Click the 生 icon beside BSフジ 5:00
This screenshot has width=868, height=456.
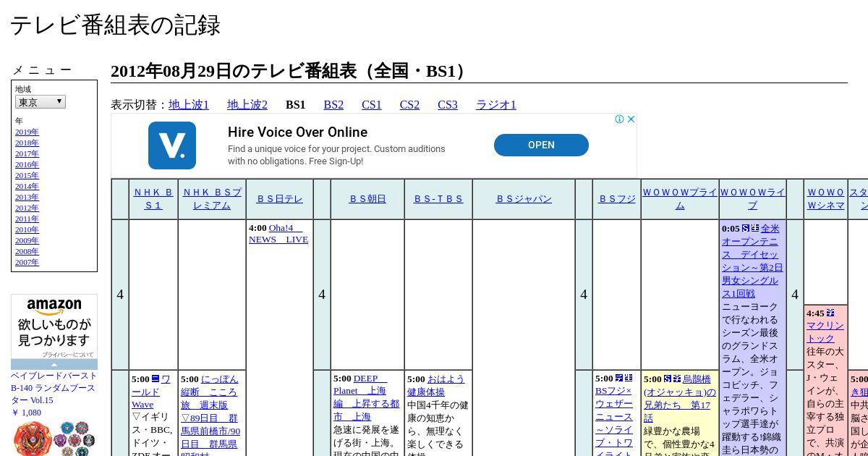point(629,378)
